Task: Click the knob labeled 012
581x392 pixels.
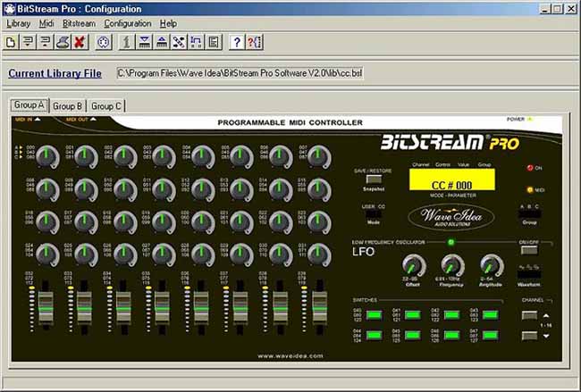Action: click(202, 189)
